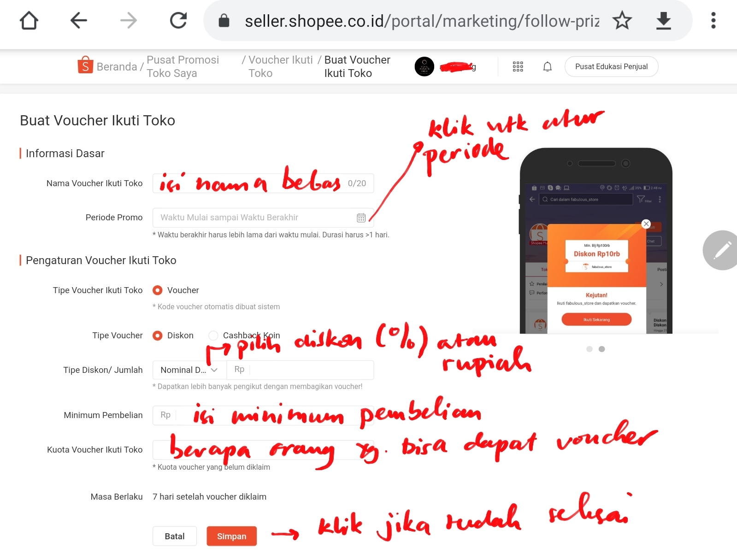Open notifications bell icon

click(548, 67)
